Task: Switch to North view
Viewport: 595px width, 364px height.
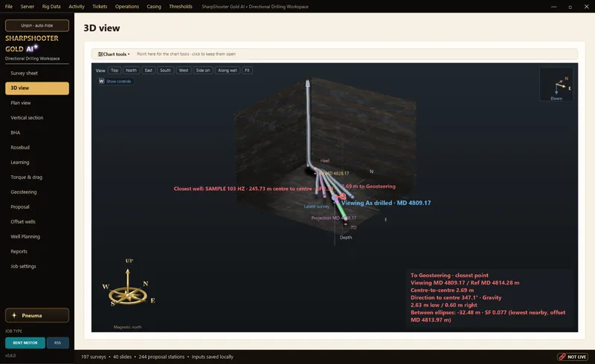Action: coord(132,70)
